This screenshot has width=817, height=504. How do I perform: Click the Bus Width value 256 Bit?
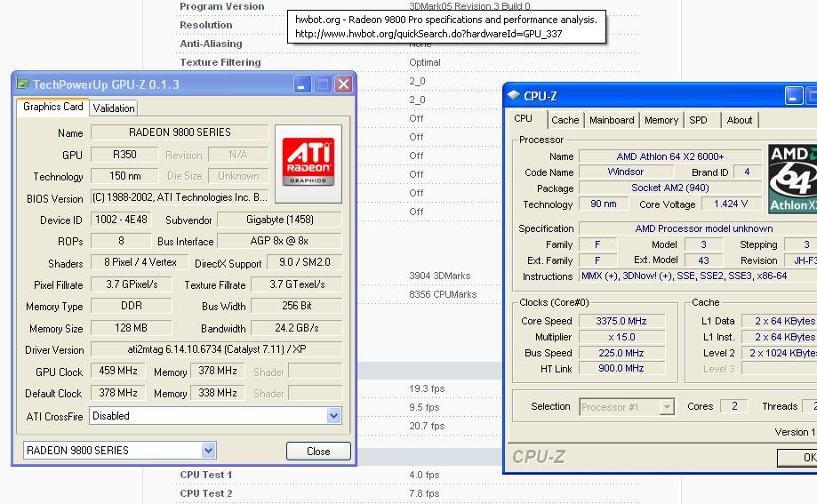click(x=297, y=306)
